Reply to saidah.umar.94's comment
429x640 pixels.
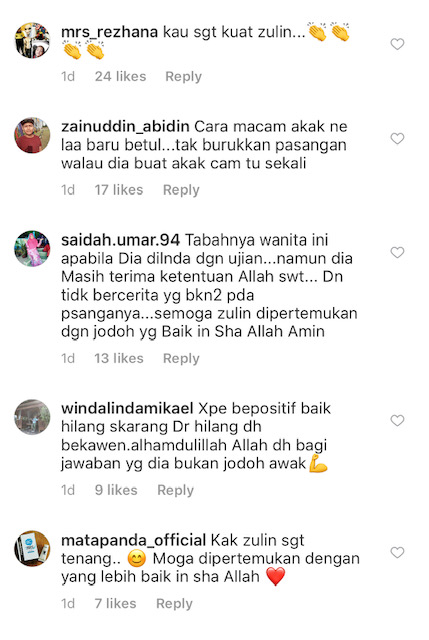[181, 359]
